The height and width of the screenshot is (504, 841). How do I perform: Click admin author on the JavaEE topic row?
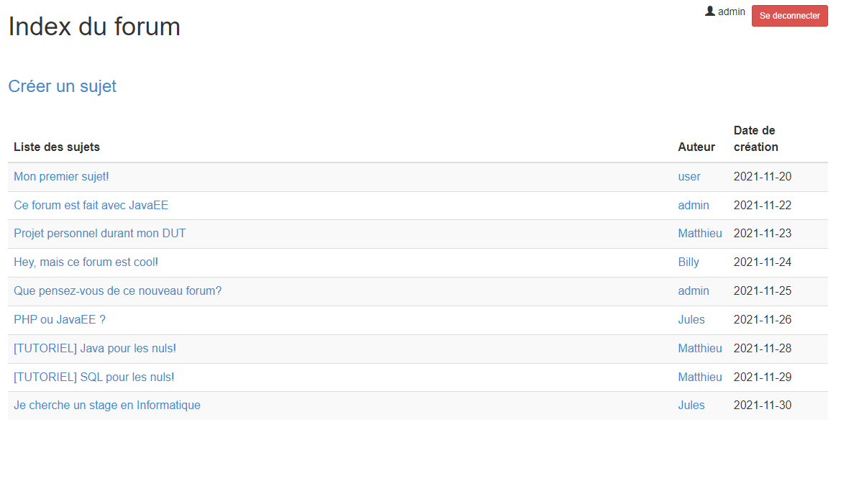[x=694, y=206]
